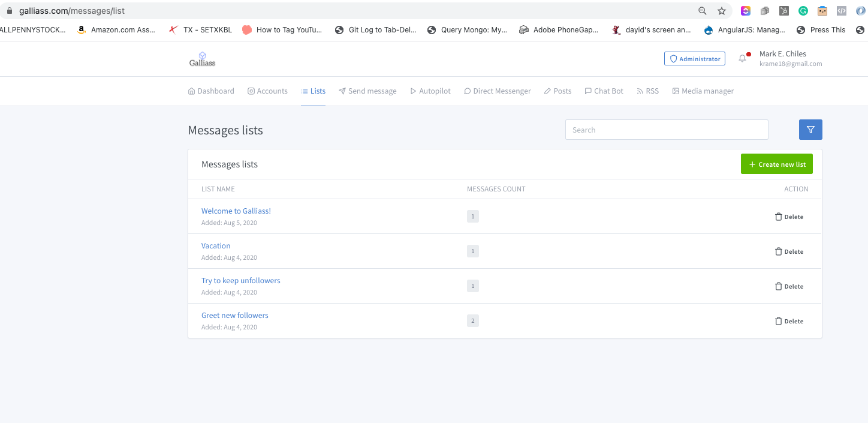Open the Welcome to Galliass! list
868x423 pixels.
click(236, 211)
